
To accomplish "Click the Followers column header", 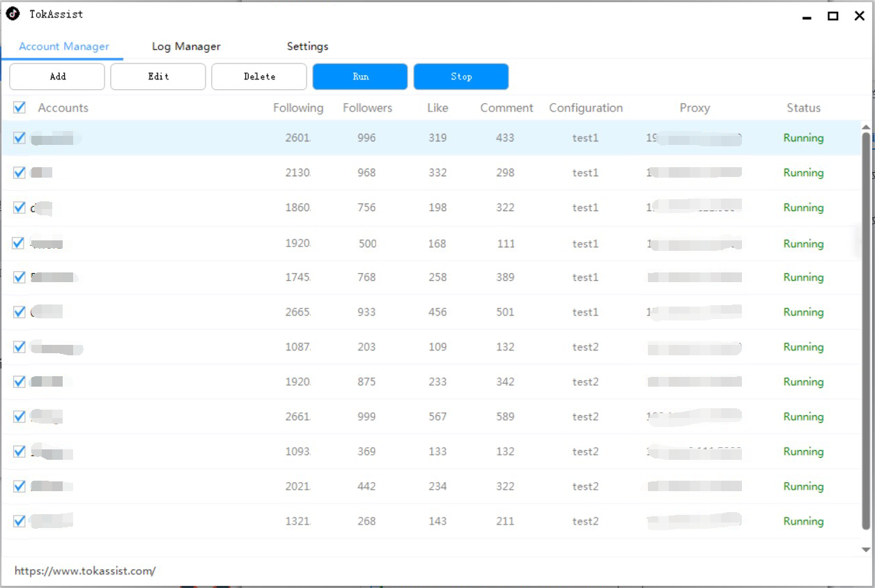I will [367, 108].
